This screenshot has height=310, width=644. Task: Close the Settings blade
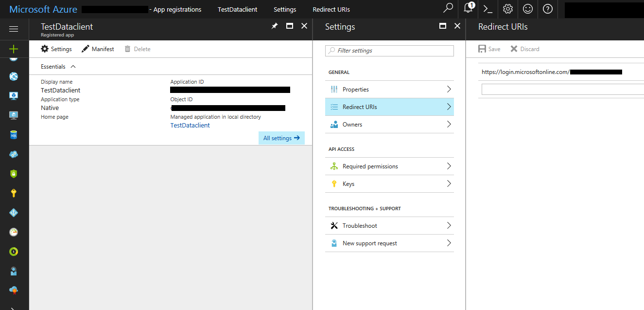pyautogui.click(x=457, y=26)
